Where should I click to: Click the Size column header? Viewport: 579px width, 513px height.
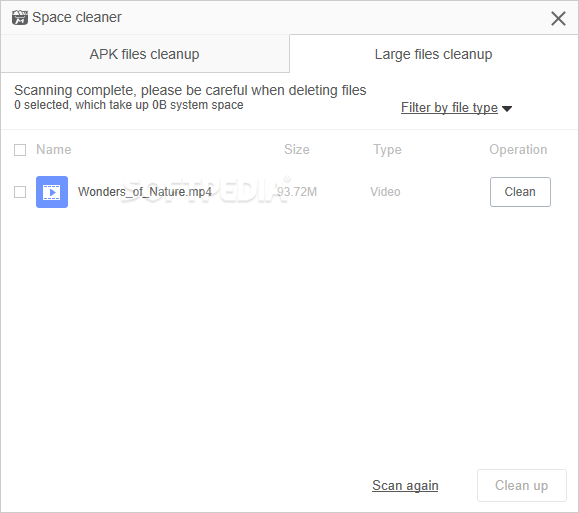(297, 150)
